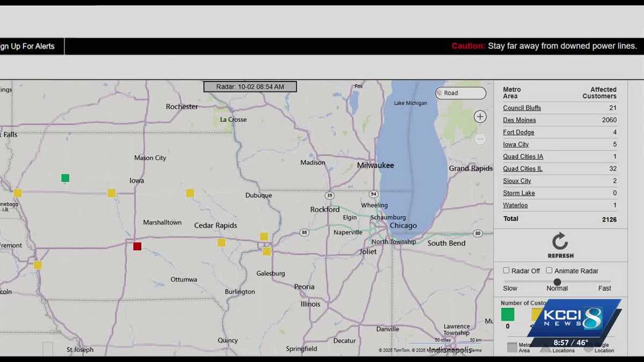Image resolution: width=644 pixels, height=362 pixels.
Task: Open the Iowa City metro area link
Action: [x=516, y=144]
